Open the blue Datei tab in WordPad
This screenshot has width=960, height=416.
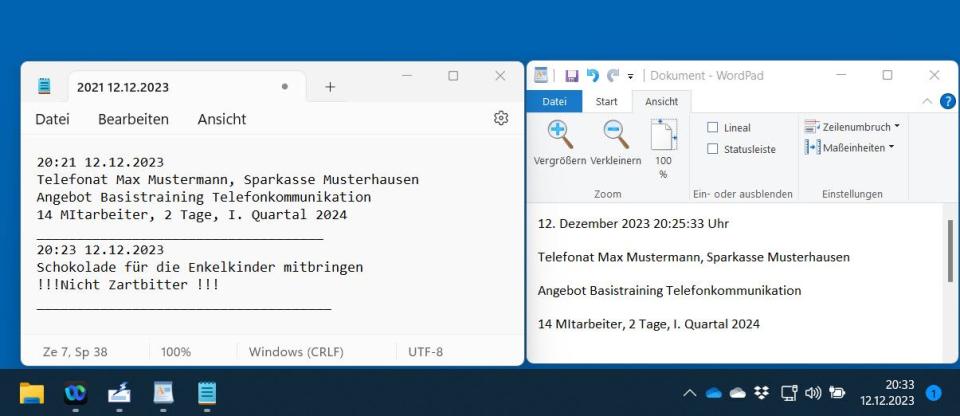(x=555, y=102)
